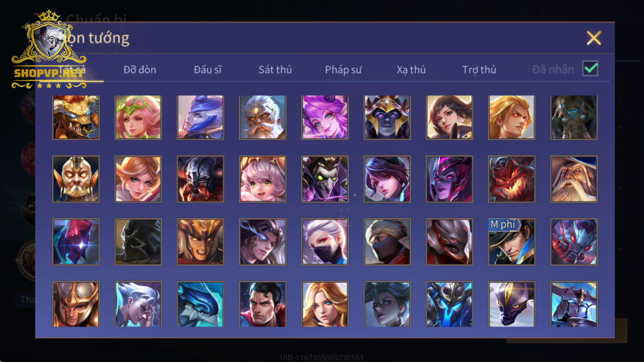Choose the pink-haired elf girl with leaf crown
The image size is (644, 362).
[x=138, y=117]
